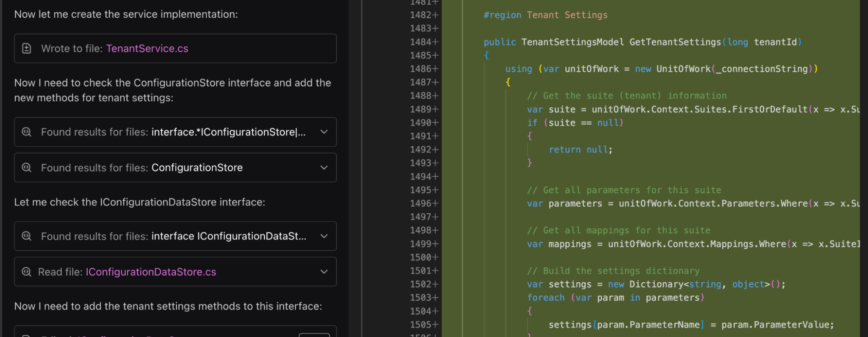Expand the 'interface IConfigurationDataSt...' results card

(324, 236)
